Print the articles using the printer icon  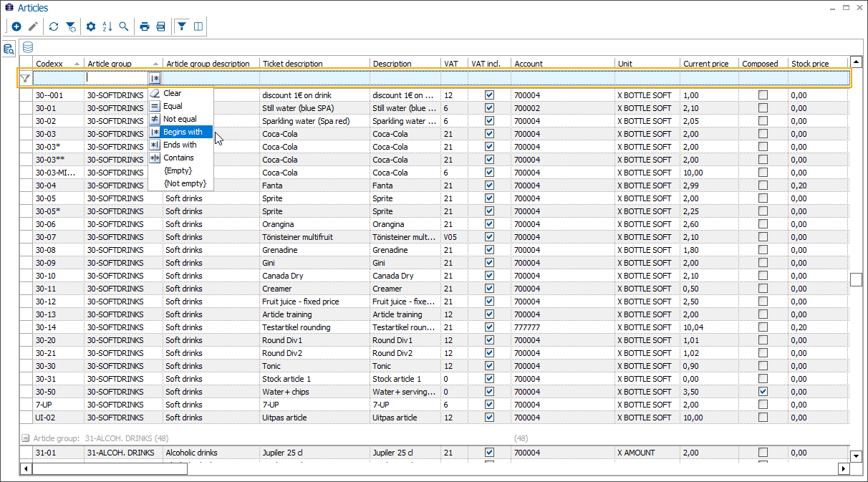tap(144, 26)
